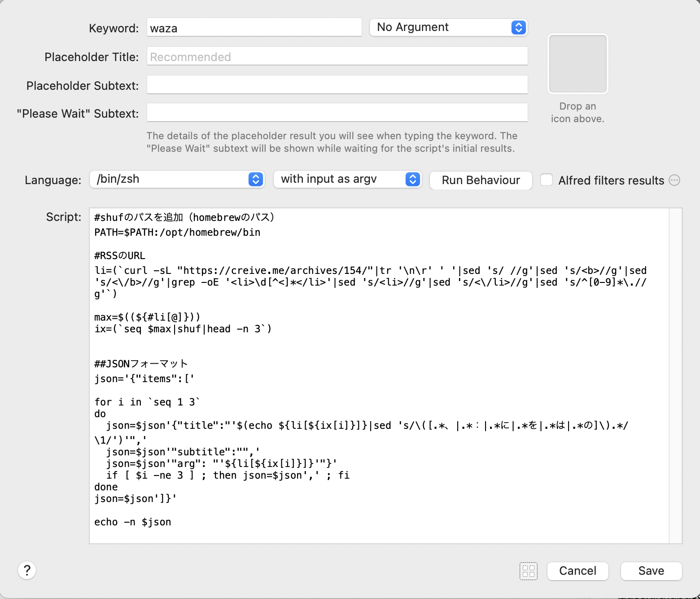Screen dimensions: 700x599
Task: Open the Language /bin/zsh dropdown
Action: pyautogui.click(x=177, y=179)
